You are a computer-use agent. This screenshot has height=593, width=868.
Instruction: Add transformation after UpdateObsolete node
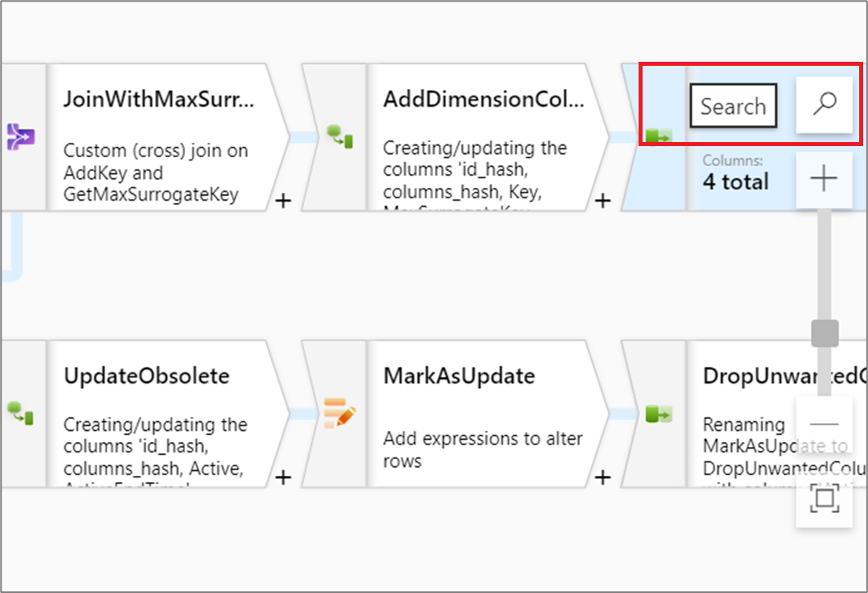click(x=282, y=477)
